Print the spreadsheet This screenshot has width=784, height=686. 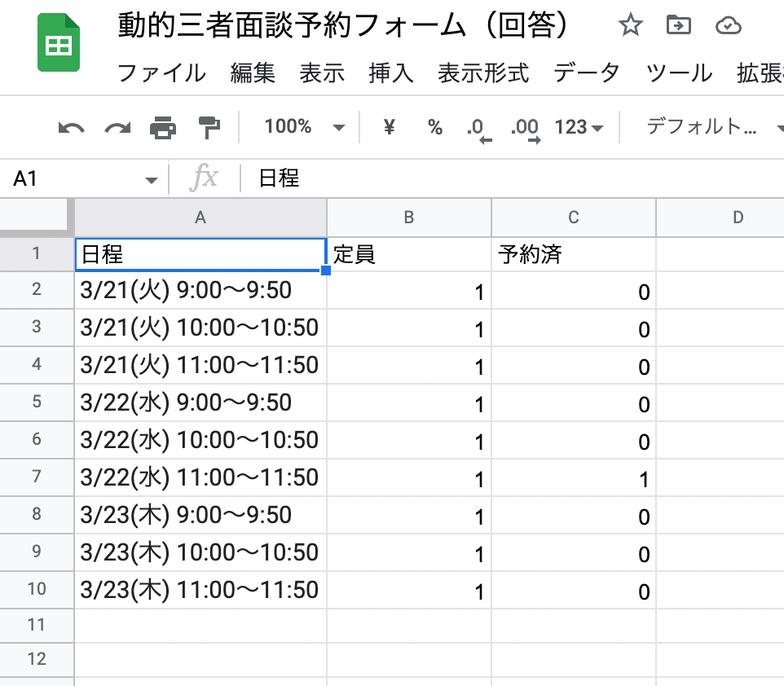[x=163, y=127]
